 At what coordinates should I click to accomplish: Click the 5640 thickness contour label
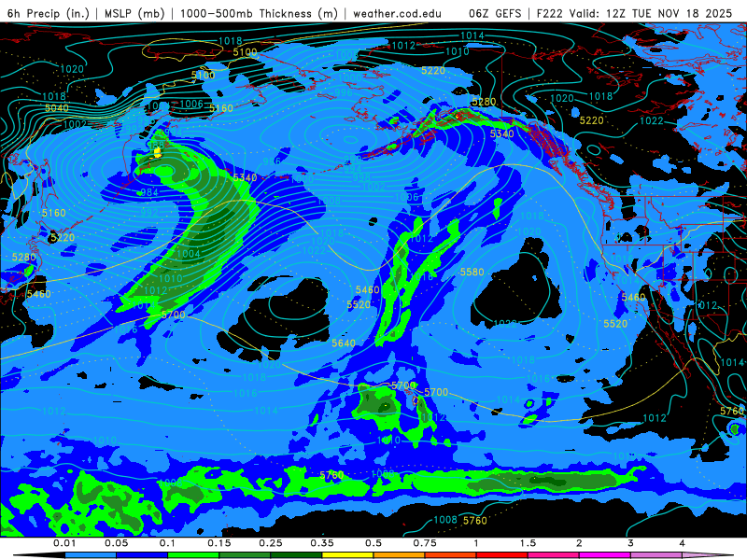[344, 343]
